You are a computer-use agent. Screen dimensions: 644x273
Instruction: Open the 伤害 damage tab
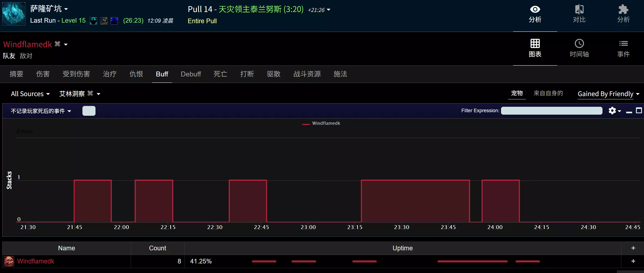[43, 74]
